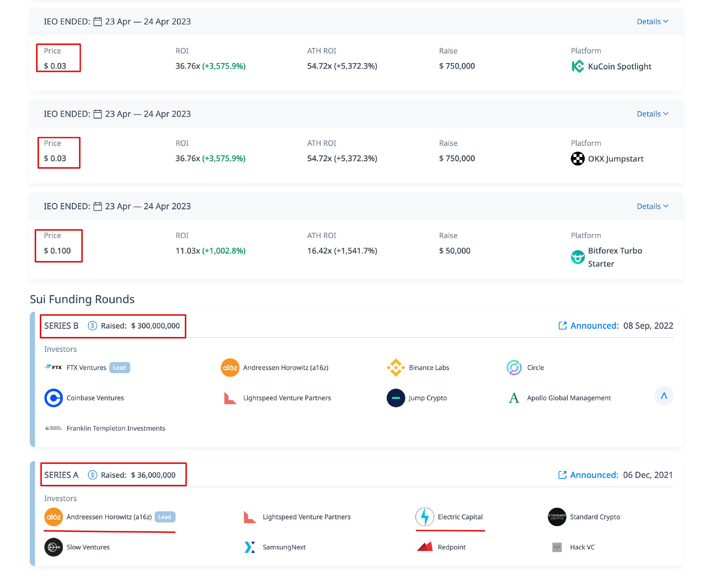The width and height of the screenshot is (728, 585).
Task: Click the SamsungNext logo icon
Action: click(249, 547)
